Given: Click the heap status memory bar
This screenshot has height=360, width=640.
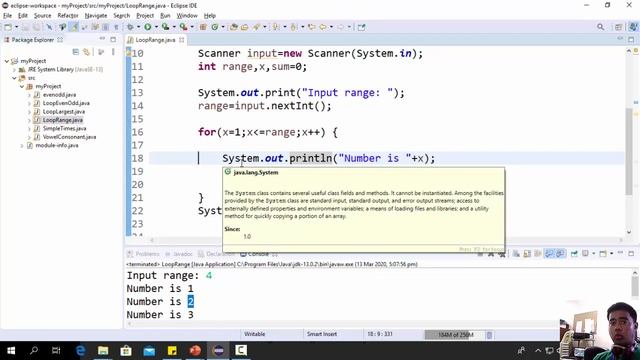Looking at the screenshot, I should (x=455, y=335).
